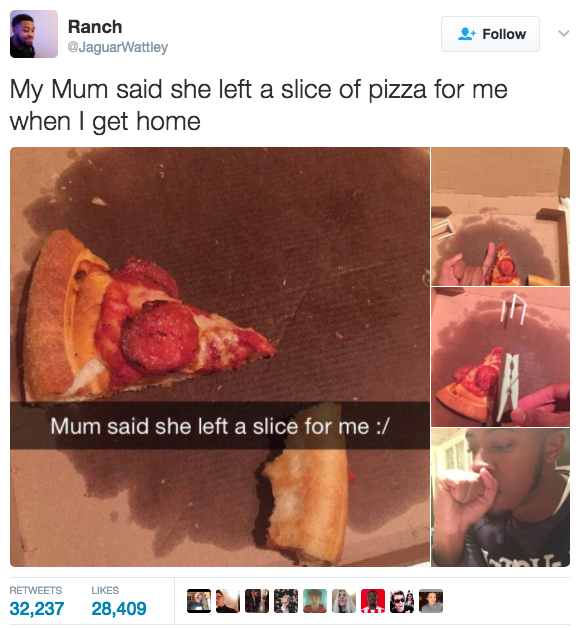Click fourth liker avatar in row

coord(286,601)
